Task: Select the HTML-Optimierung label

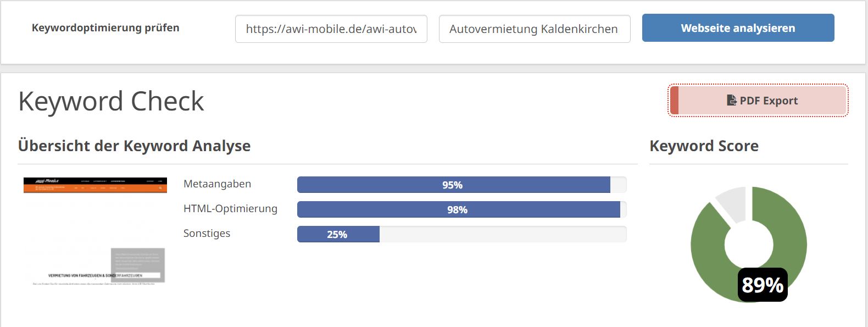Action: (x=231, y=209)
